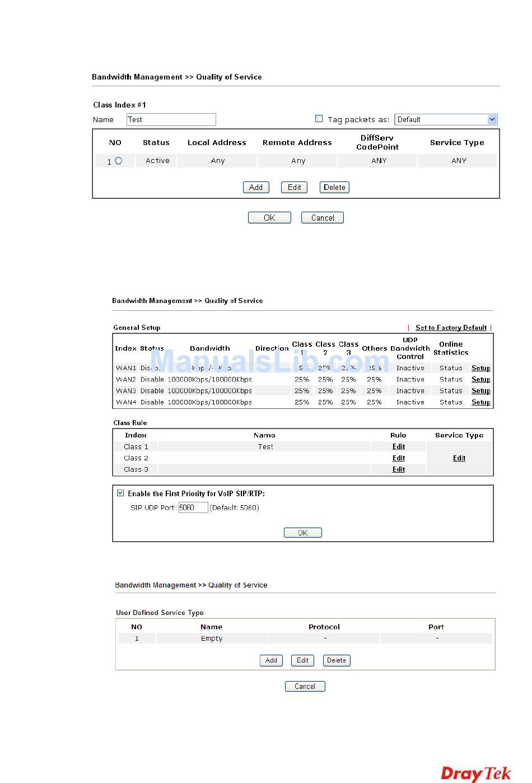Viewport: 532px width, 783px height.
Task: Edit the rule for Class 1
Action: [399, 446]
